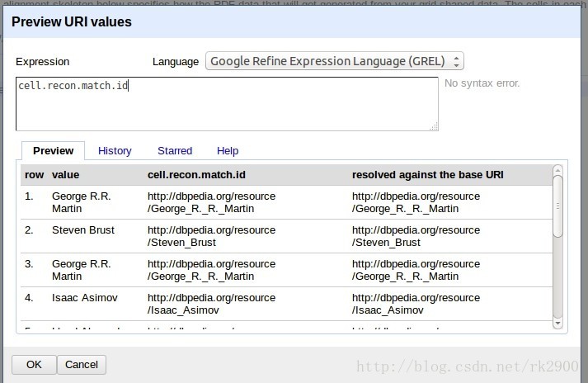Image resolution: width=588 pixels, height=383 pixels.
Task: Click inside the expression text area
Action: click(227, 104)
